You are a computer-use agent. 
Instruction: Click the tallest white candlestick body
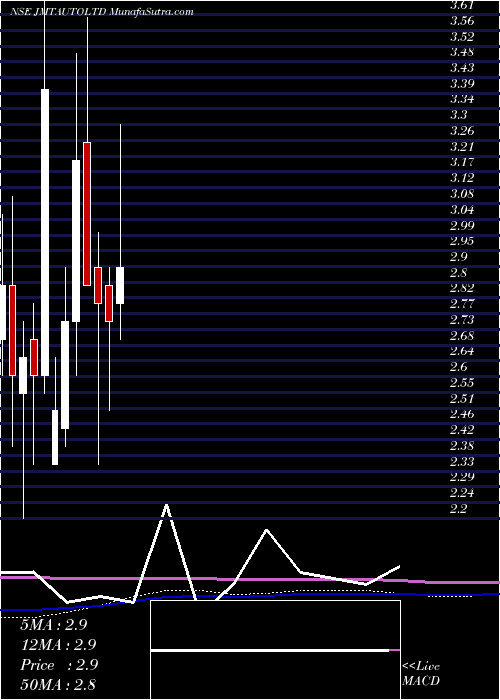click(45, 233)
